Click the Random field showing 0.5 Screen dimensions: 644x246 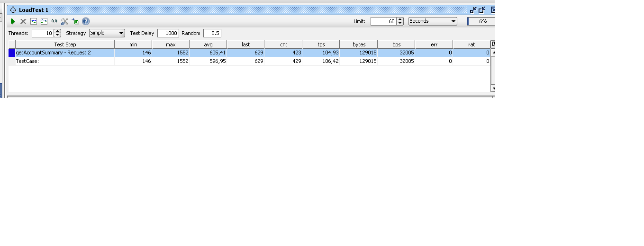(x=212, y=33)
